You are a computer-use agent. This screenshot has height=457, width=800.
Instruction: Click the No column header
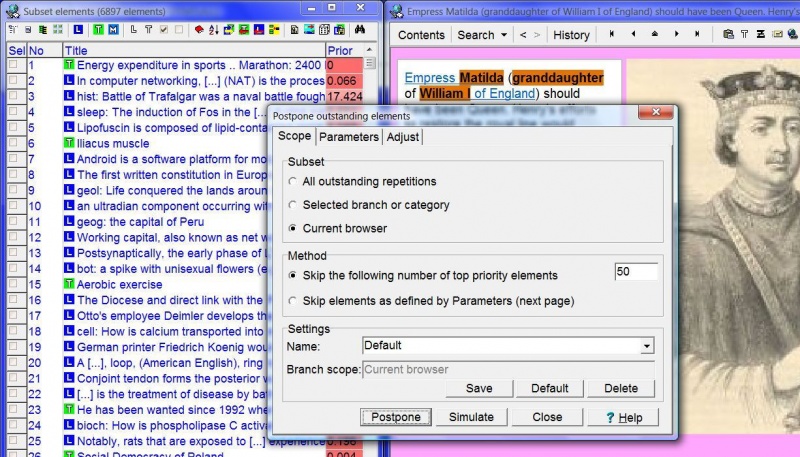tap(44, 50)
